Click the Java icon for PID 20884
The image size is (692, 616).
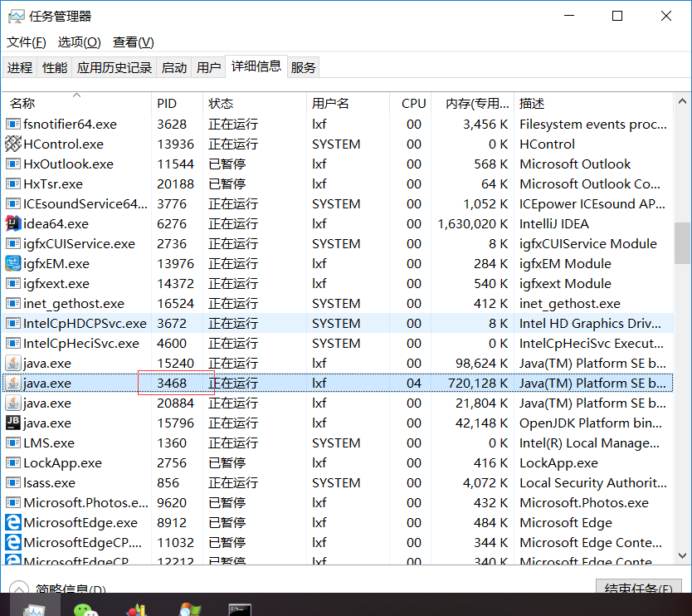(x=13, y=403)
